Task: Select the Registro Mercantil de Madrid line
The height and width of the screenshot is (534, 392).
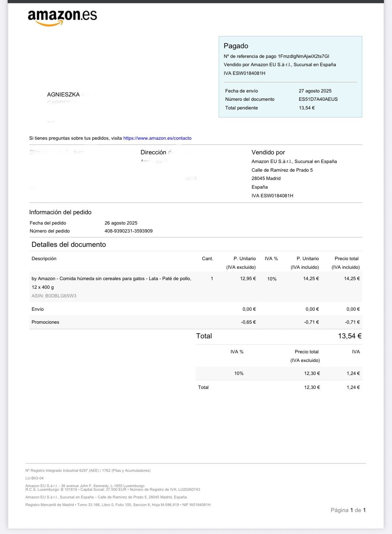Action: [x=118, y=505]
